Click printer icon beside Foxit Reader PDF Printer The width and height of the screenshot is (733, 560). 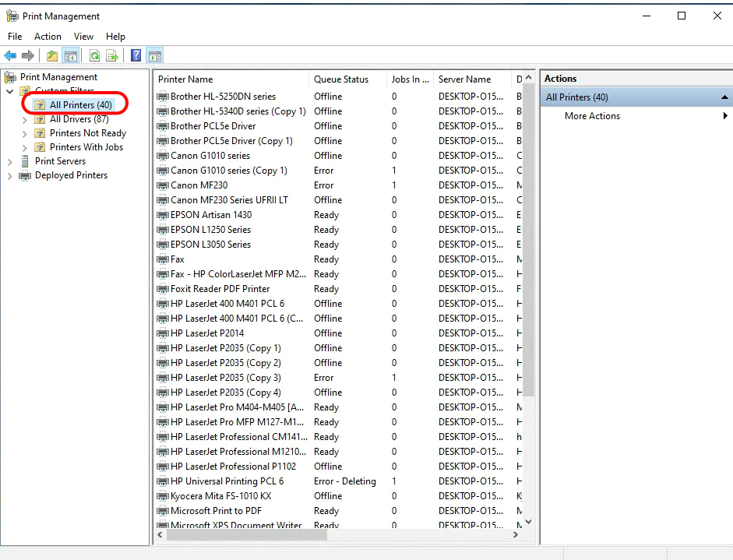coord(163,289)
